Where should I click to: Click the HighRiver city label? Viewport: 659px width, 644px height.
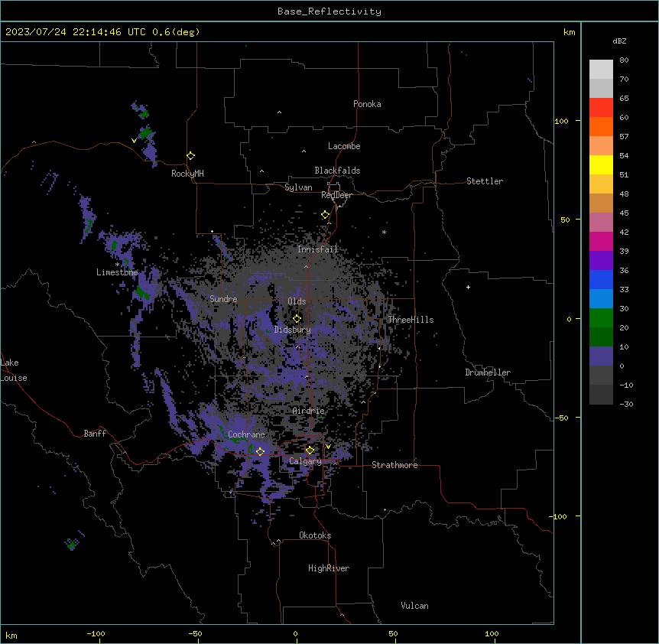(329, 568)
